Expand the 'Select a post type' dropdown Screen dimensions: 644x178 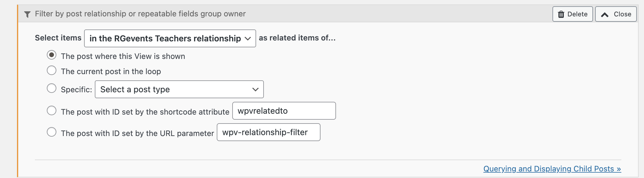179,90
